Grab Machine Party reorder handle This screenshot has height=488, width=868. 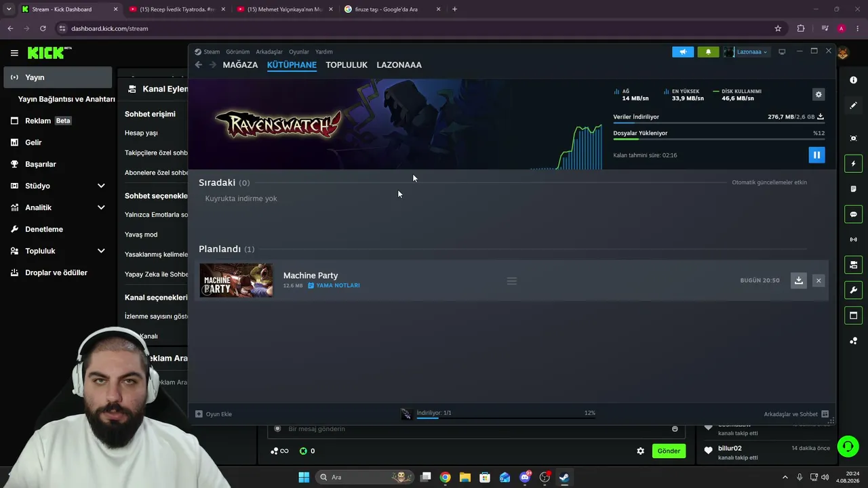[512, 281]
